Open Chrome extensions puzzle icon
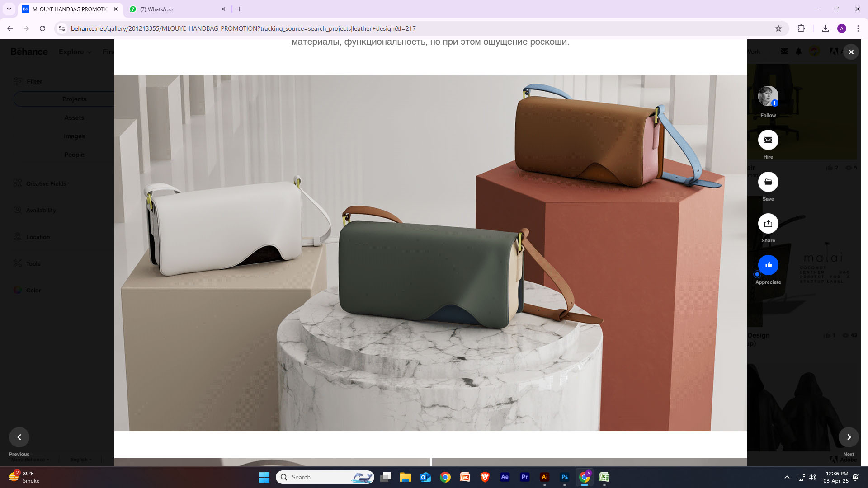The height and width of the screenshot is (488, 868). point(801,28)
